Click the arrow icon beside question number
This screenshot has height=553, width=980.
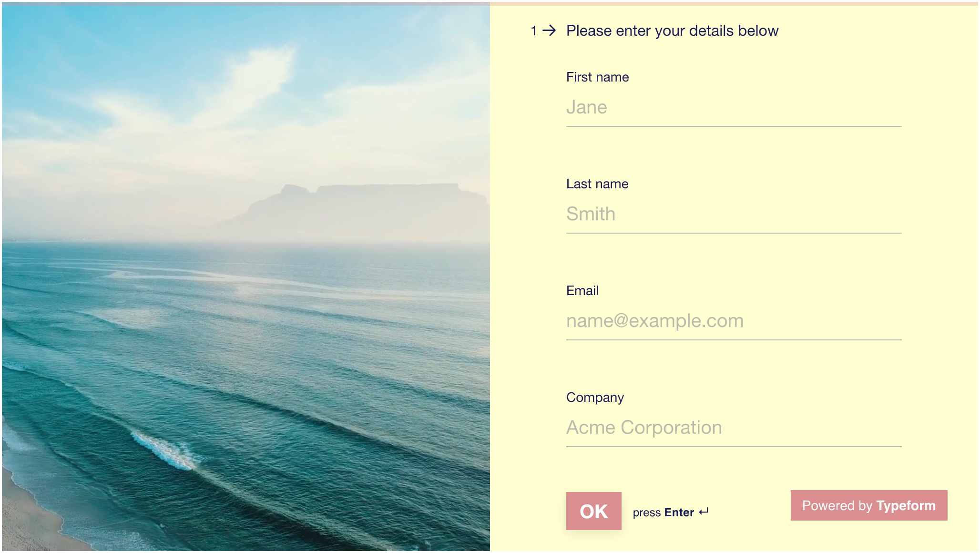pos(549,31)
